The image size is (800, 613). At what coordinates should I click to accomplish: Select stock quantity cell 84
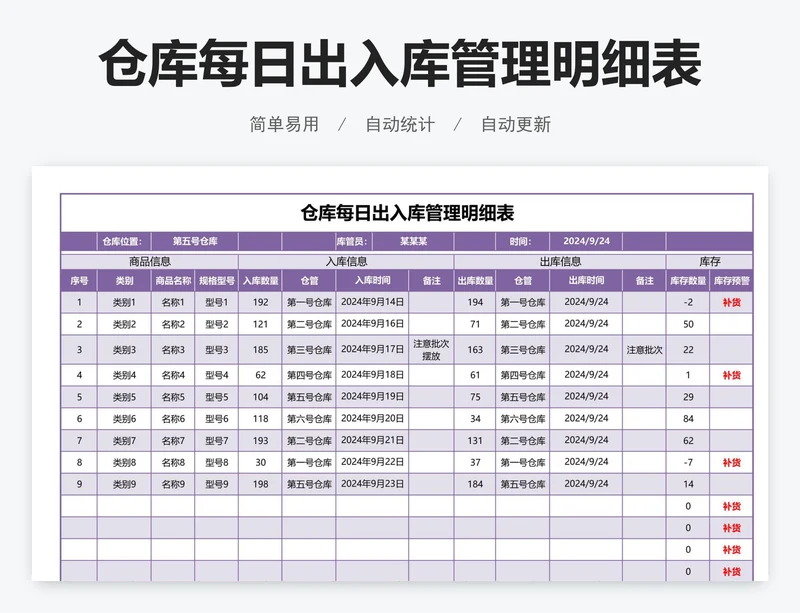688,419
